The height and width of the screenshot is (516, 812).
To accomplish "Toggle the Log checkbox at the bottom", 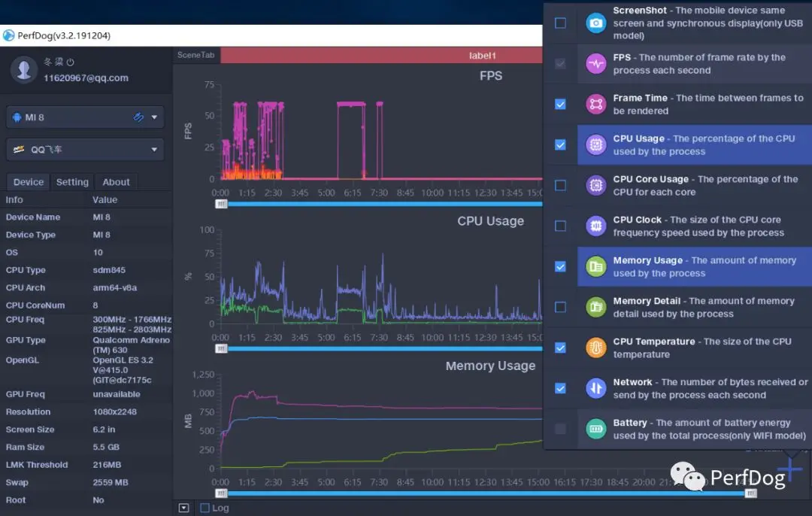I will [205, 508].
